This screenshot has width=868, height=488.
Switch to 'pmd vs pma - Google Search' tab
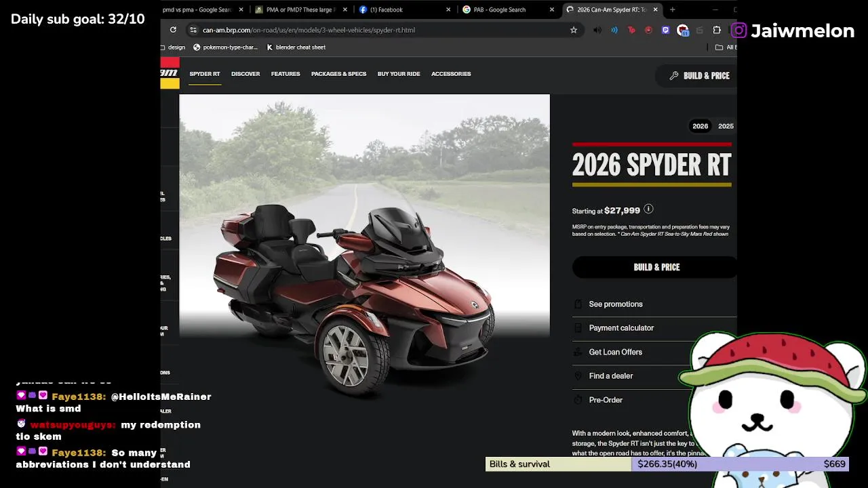(197, 9)
